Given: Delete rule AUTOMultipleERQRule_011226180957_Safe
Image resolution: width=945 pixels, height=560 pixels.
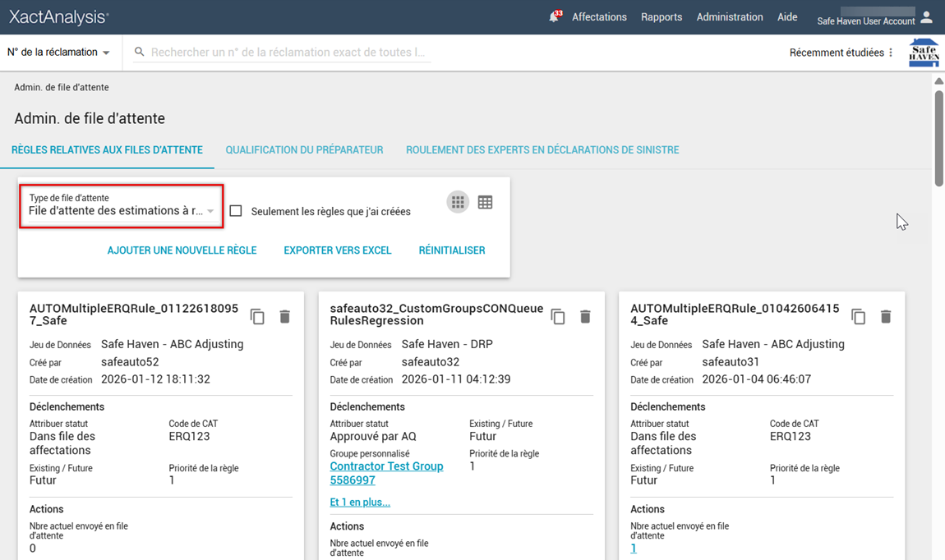Looking at the screenshot, I should point(285,316).
